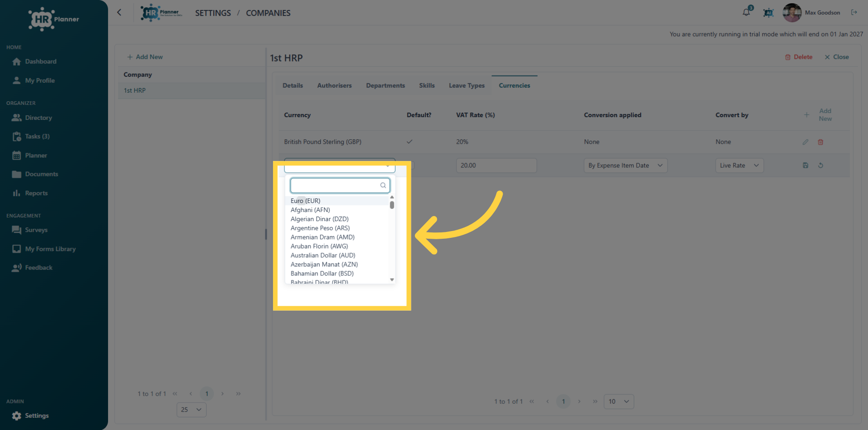Open Feedback section
Image resolution: width=868 pixels, height=430 pixels.
pos(33,268)
